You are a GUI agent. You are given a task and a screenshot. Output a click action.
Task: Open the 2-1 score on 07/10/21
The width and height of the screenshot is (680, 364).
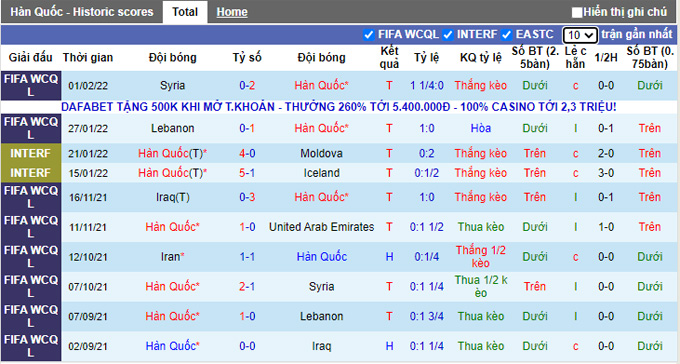pos(247,287)
